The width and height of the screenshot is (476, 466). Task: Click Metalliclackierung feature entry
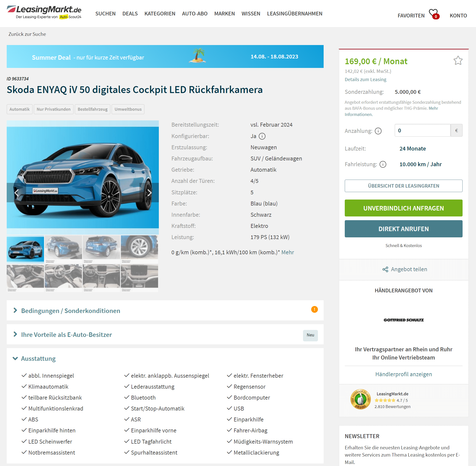coord(256,453)
